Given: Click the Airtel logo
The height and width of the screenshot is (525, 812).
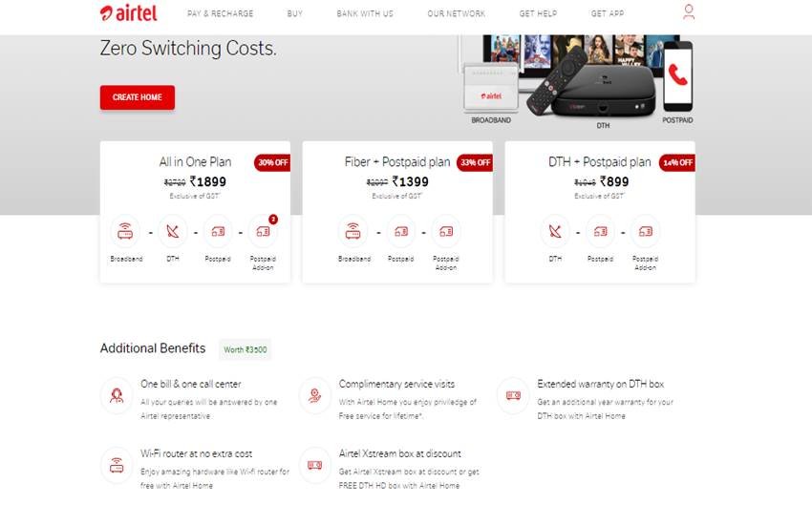Looking at the screenshot, I should (x=128, y=13).
